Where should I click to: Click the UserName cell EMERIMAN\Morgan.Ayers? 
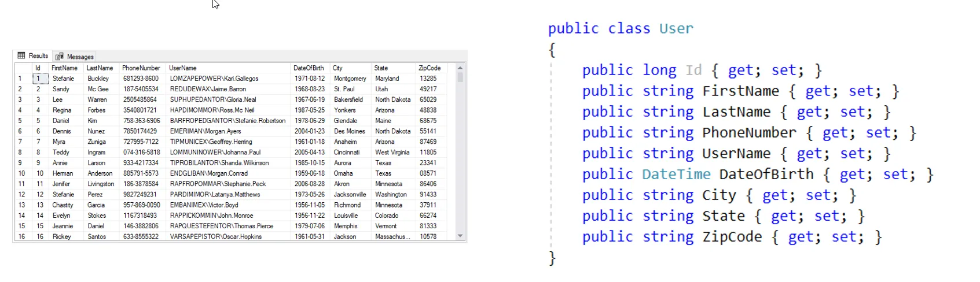point(229,131)
